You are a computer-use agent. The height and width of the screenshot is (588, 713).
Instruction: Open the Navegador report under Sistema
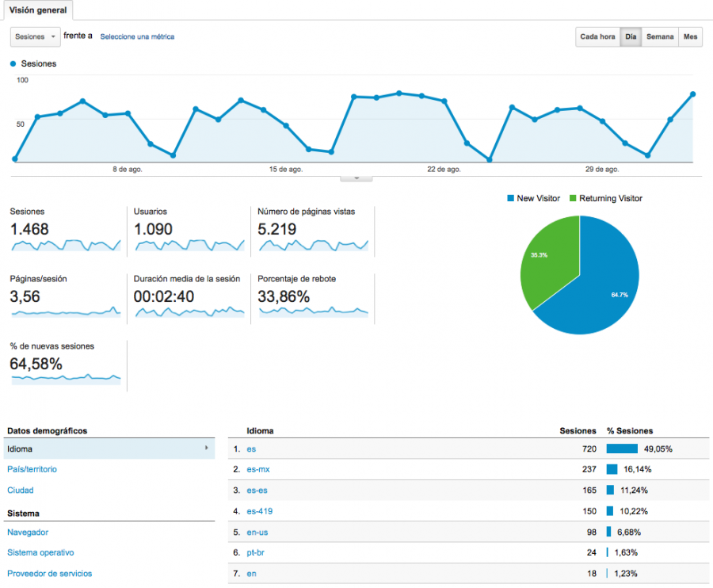point(28,532)
